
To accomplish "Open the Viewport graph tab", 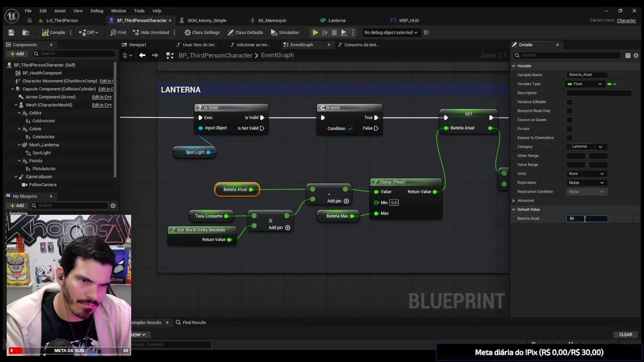I will coord(137,45).
